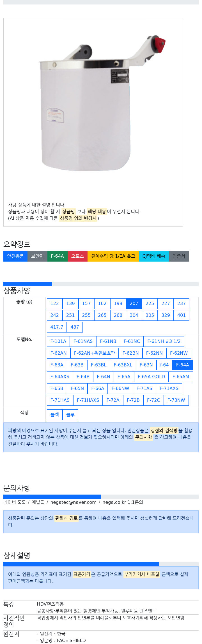Select model F-71HAXS
This screenshot has width=202, height=644.
(x=88, y=400)
